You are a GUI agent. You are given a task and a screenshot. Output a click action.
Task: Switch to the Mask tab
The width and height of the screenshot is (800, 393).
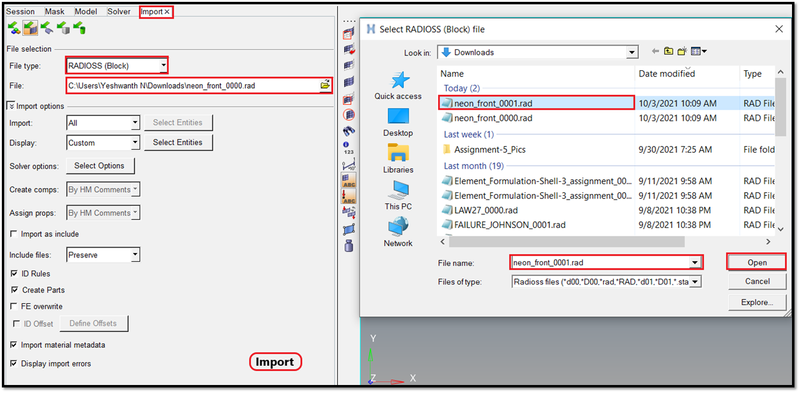pos(55,11)
